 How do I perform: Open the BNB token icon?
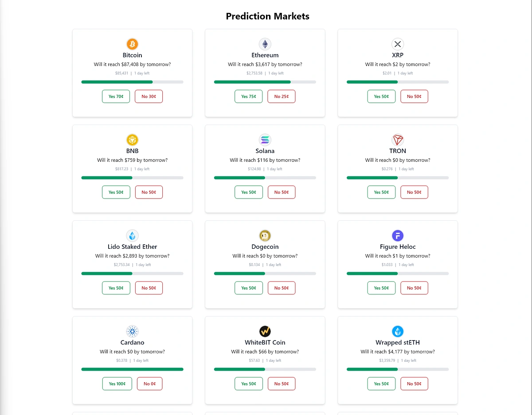pos(132,140)
